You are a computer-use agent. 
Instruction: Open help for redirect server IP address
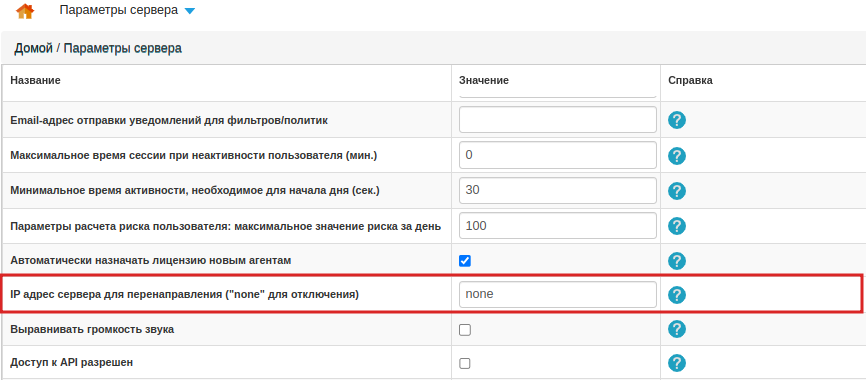pos(677,295)
